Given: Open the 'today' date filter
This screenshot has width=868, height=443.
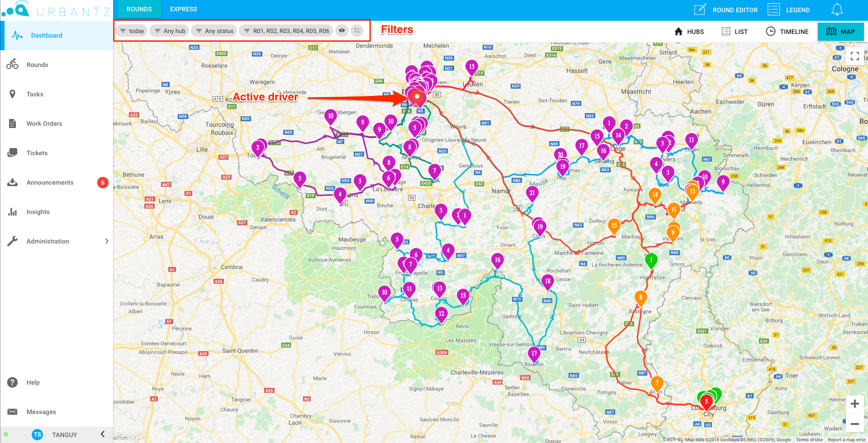Looking at the screenshot, I should pyautogui.click(x=132, y=31).
